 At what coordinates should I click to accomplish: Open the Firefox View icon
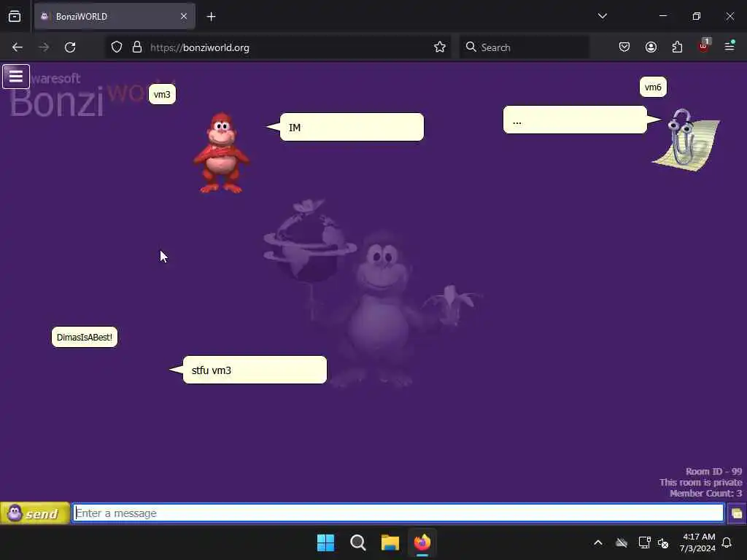point(15,16)
